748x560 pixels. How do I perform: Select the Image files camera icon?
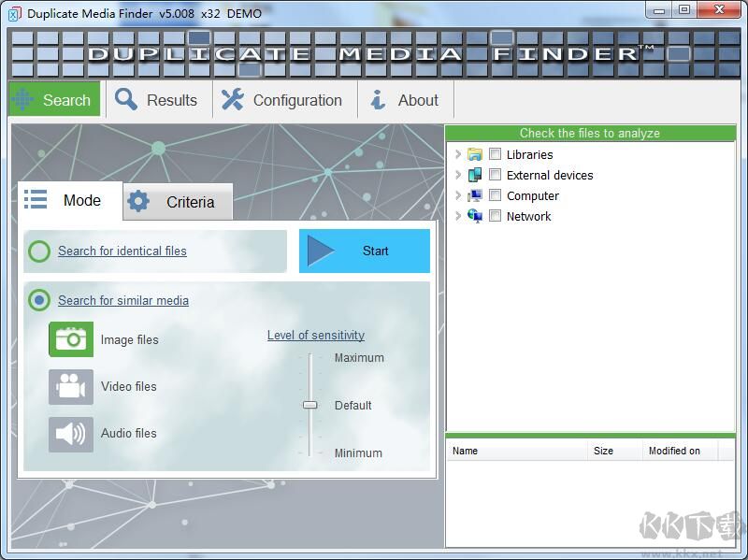click(71, 339)
